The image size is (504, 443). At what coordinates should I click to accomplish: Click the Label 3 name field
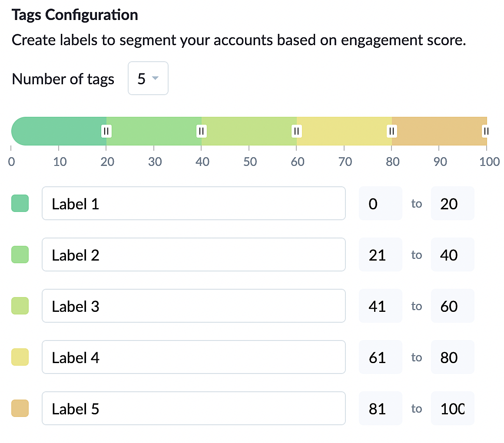coord(193,306)
